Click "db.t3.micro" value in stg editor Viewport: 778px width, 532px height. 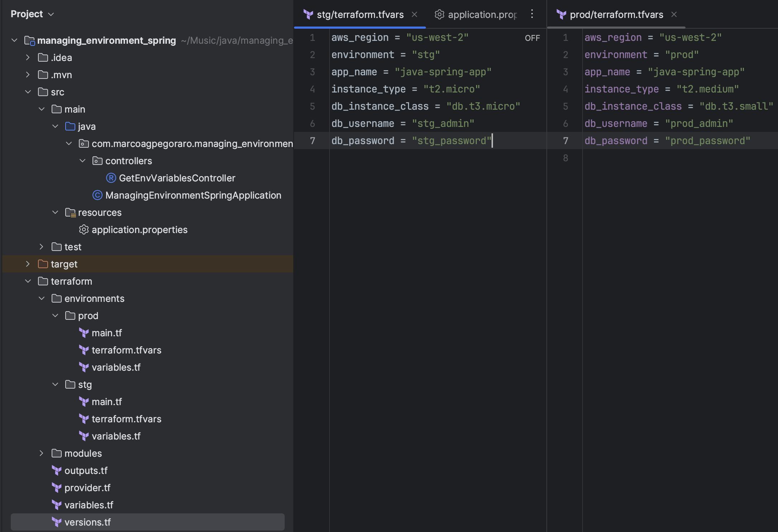483,106
